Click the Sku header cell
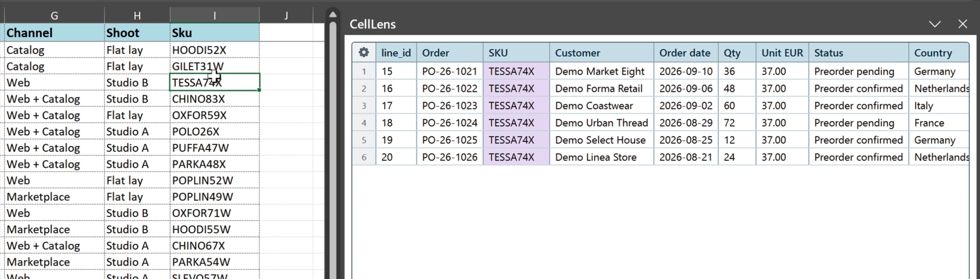Screen dimensions: 980x279 (215, 33)
